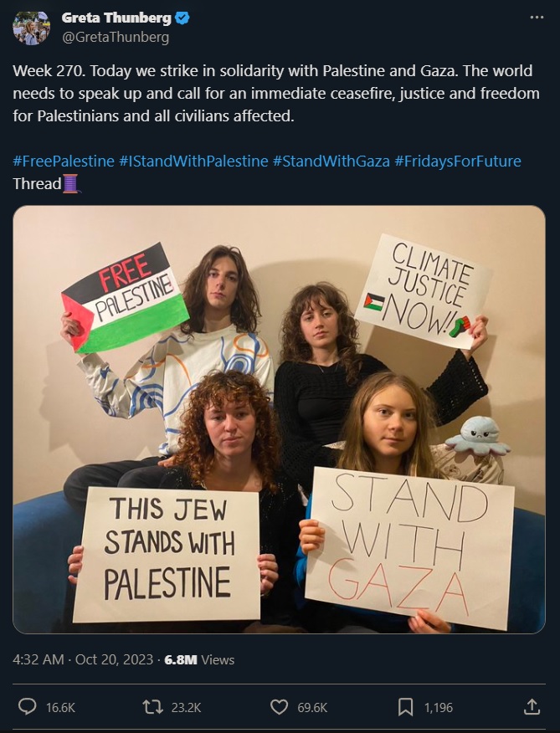Click the 69.6K likes count

tap(312, 707)
